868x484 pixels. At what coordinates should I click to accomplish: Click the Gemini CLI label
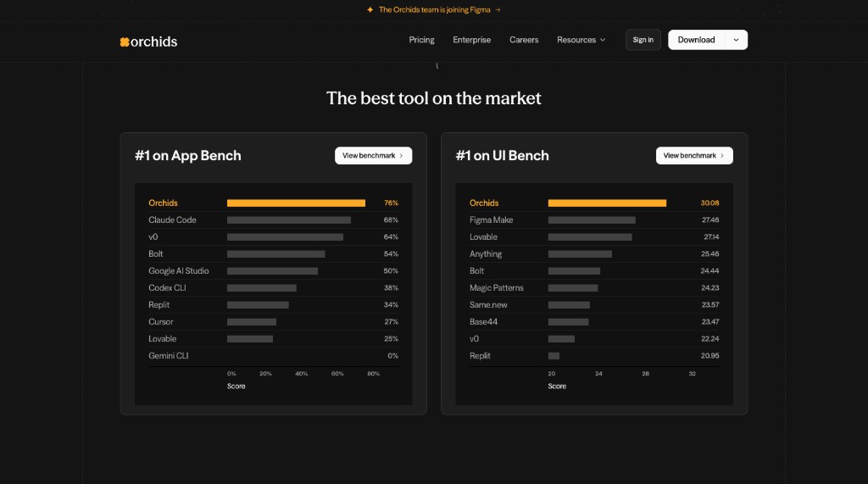(x=169, y=355)
